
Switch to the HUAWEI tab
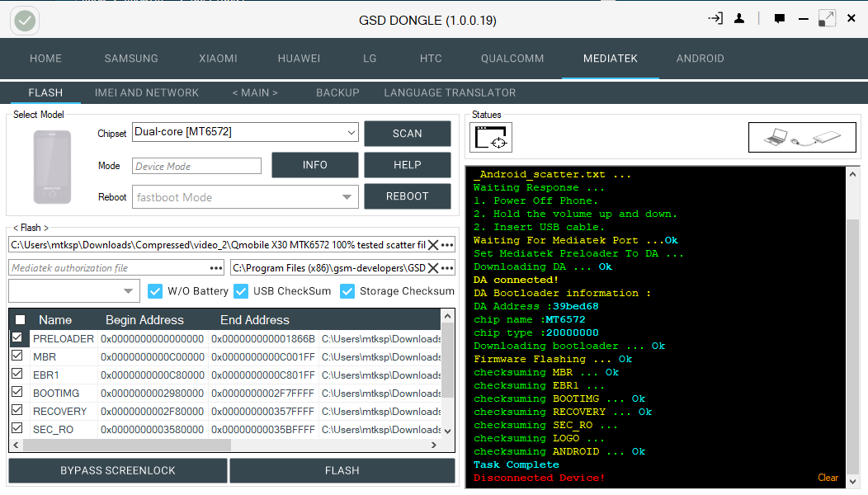point(299,58)
